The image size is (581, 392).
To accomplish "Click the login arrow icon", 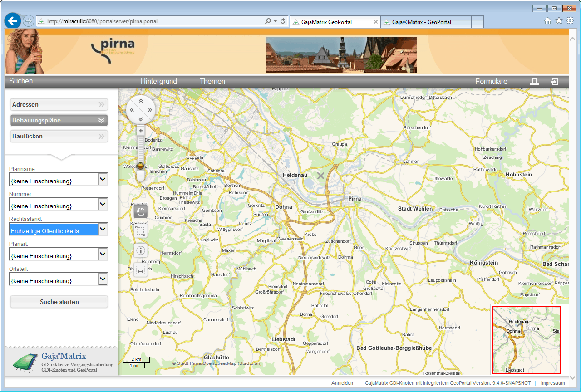I will pyautogui.click(x=554, y=82).
